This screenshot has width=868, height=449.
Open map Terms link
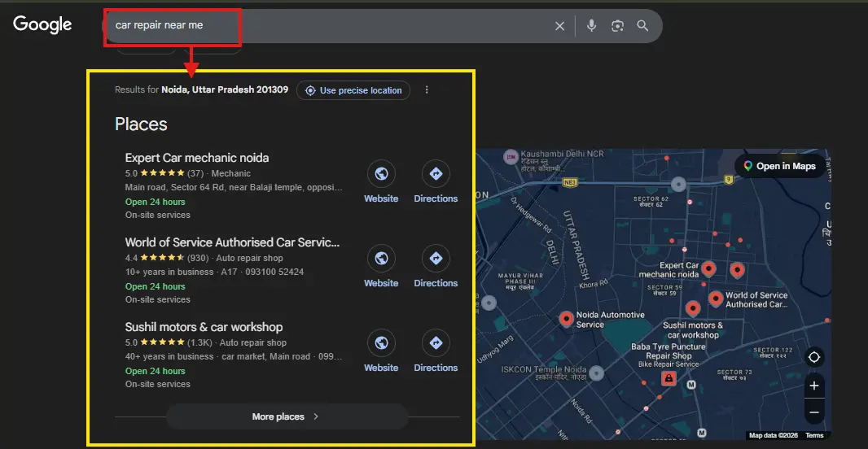coord(813,435)
